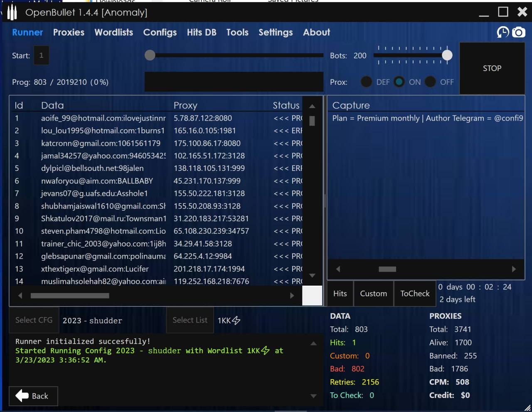Select the DEF proxy mode radio button
The width and height of the screenshot is (532, 412).
coord(366,82)
